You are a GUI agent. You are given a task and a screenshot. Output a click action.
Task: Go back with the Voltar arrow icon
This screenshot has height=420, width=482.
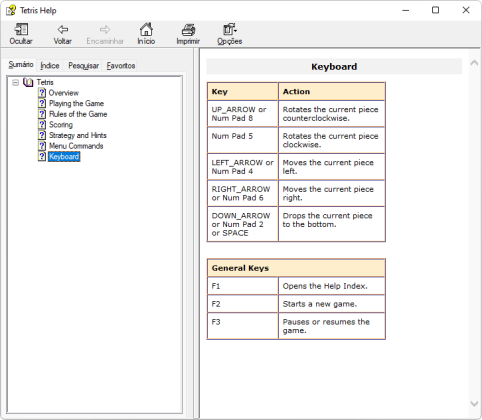63,29
